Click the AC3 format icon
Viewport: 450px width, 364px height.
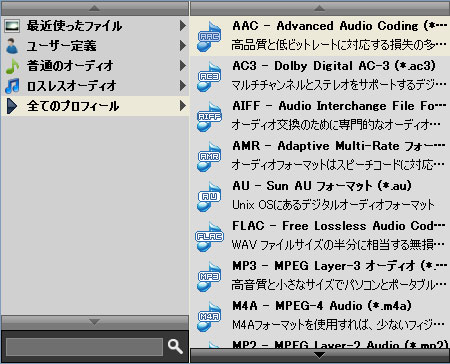click(209, 76)
